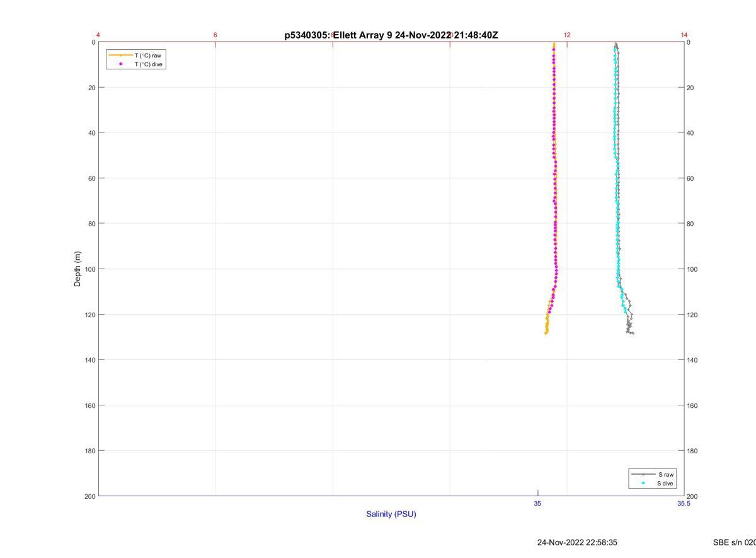This screenshot has width=756, height=558.
Task: Click the blue salinity tick label 35.5
Action: pos(684,504)
